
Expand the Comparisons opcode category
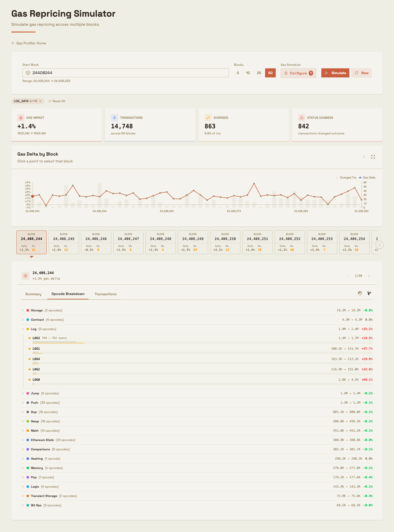tap(197, 449)
